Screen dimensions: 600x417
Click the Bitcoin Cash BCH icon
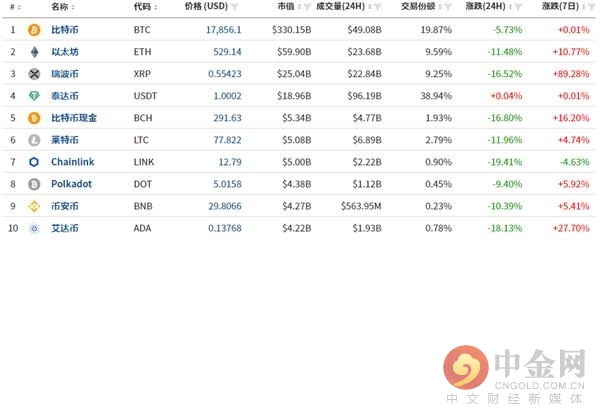[34, 118]
